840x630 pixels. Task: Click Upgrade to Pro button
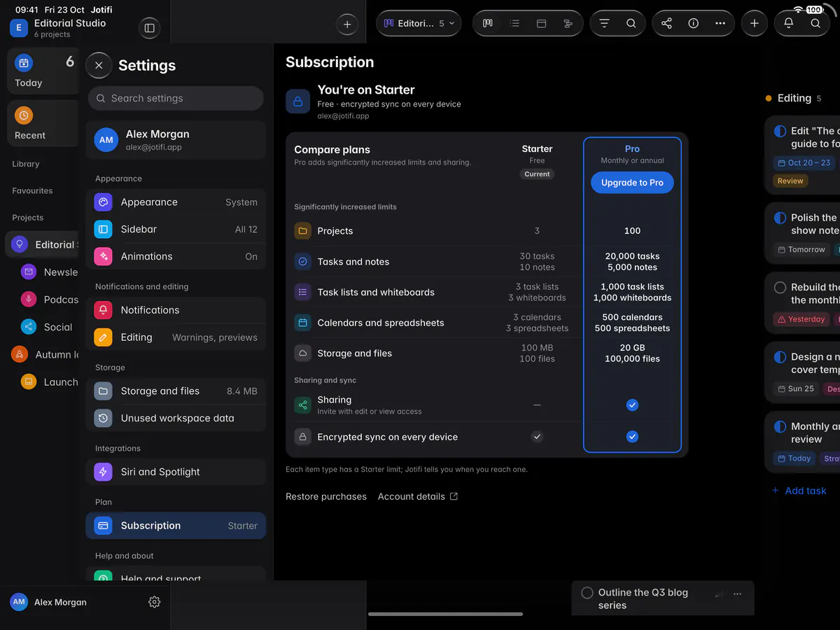click(632, 183)
